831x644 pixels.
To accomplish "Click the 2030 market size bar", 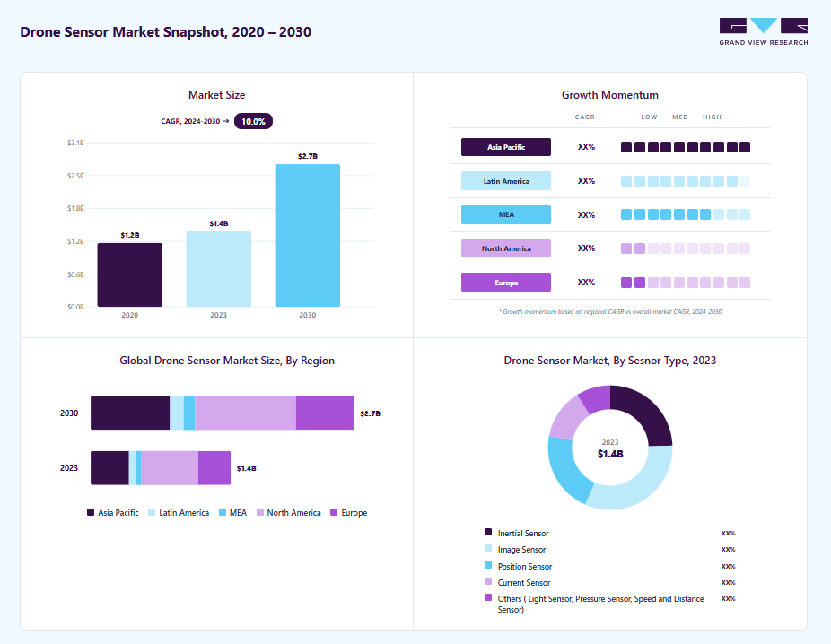I will (x=308, y=235).
